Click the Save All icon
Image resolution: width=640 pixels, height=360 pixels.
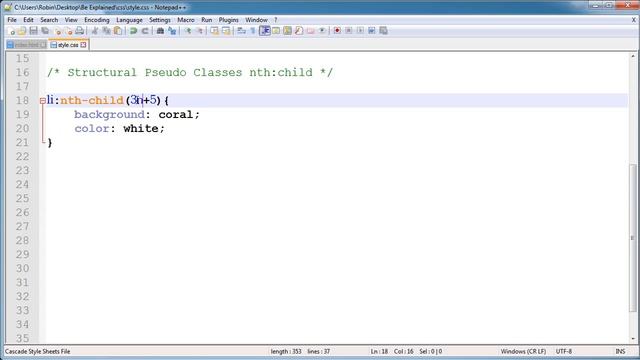(x=45, y=31)
